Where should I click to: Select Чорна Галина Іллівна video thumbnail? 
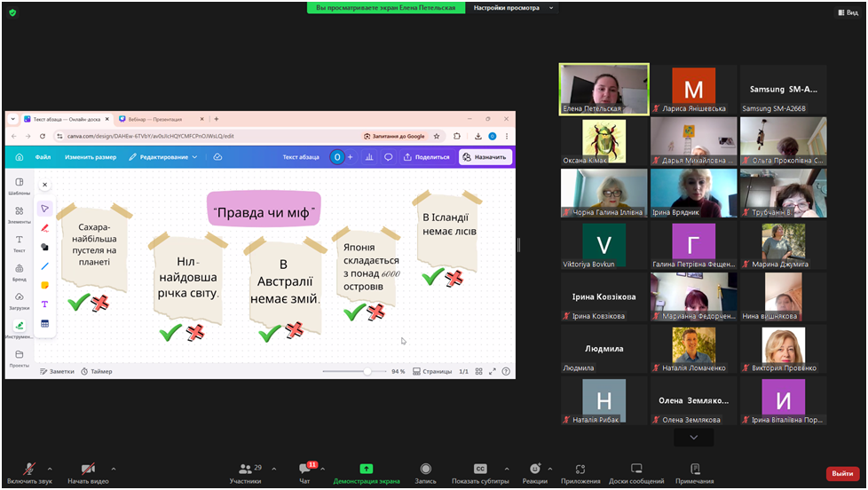tap(604, 194)
